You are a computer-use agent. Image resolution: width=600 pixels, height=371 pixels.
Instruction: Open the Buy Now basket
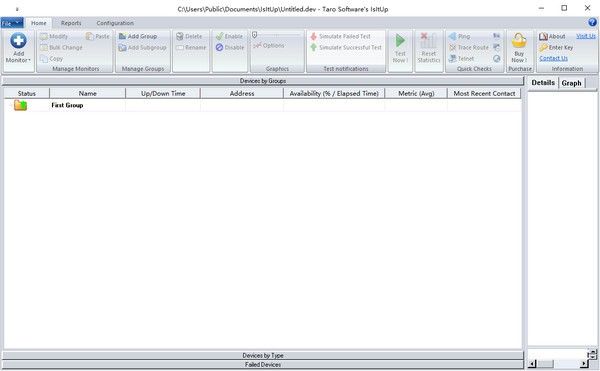tap(519, 41)
